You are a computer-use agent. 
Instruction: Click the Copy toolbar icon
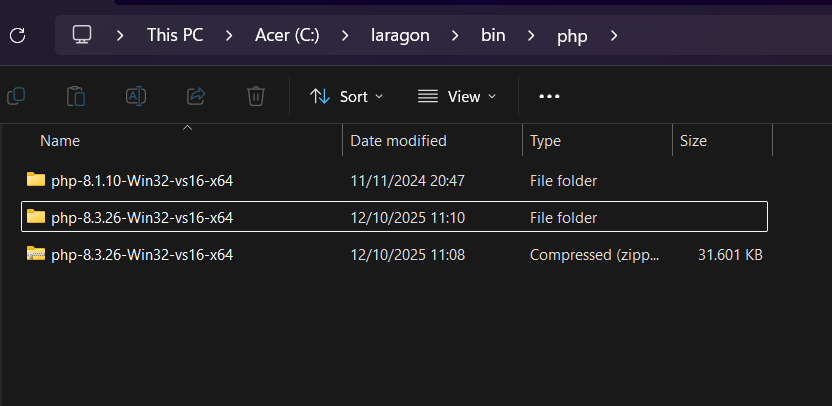click(x=16, y=96)
